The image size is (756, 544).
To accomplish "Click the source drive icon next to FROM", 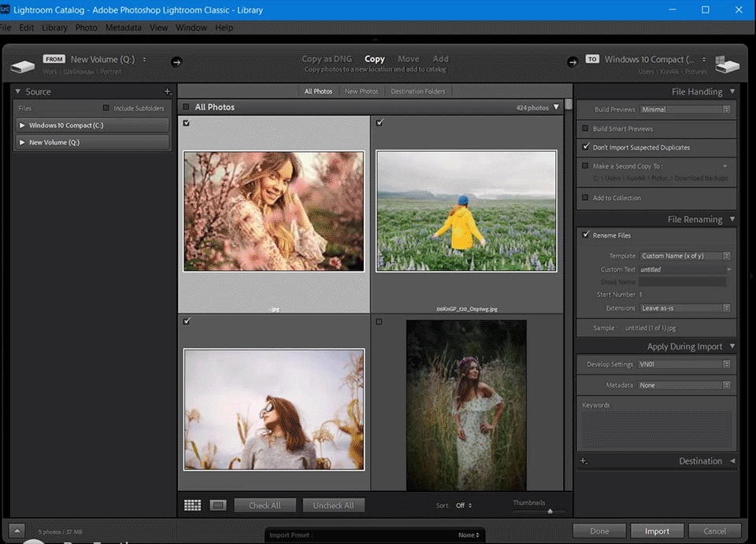I will (x=23, y=66).
